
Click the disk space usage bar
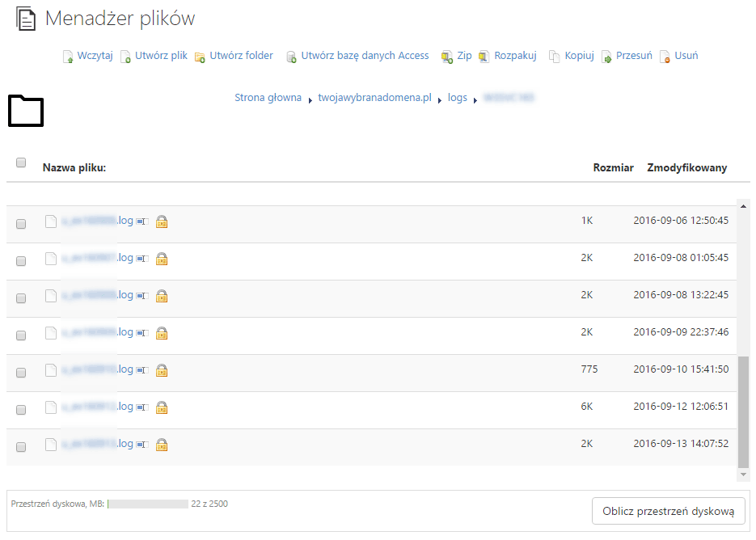tap(148, 504)
